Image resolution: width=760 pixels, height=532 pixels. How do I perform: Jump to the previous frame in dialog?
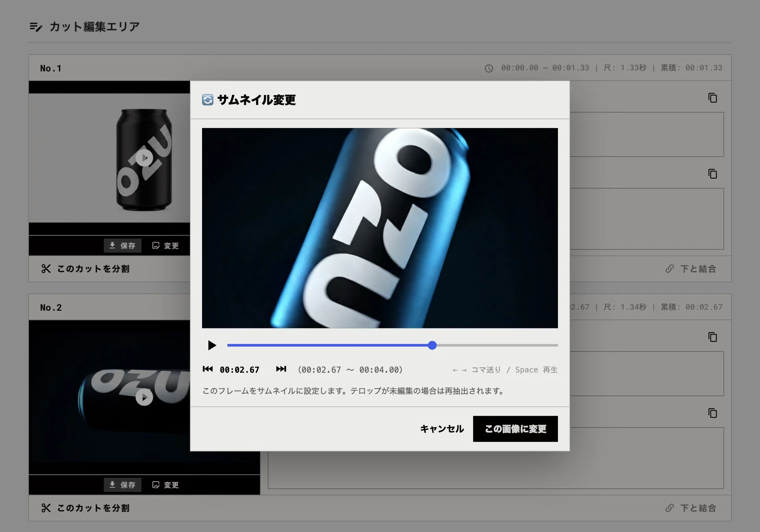pyautogui.click(x=208, y=369)
